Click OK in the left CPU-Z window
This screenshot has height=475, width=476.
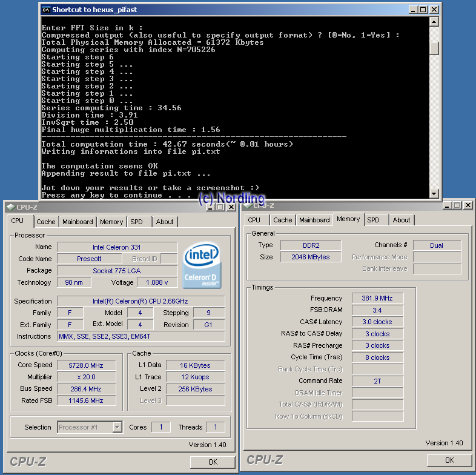pyautogui.click(x=213, y=462)
